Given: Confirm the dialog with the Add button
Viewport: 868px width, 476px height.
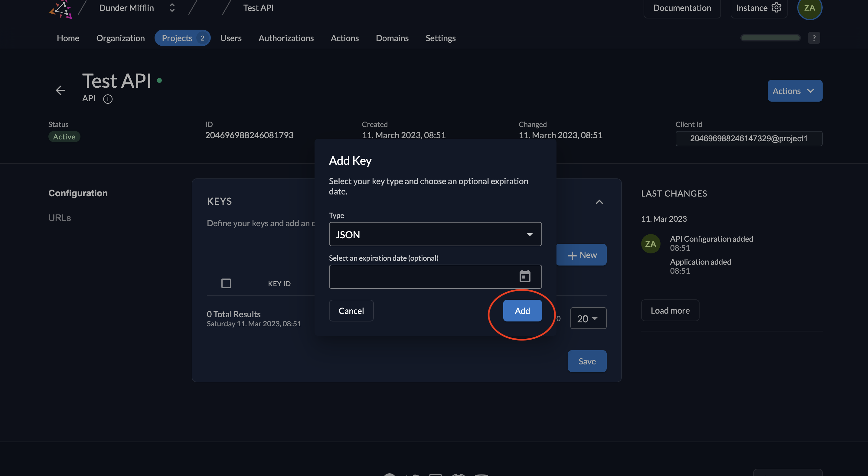Looking at the screenshot, I should pos(522,310).
